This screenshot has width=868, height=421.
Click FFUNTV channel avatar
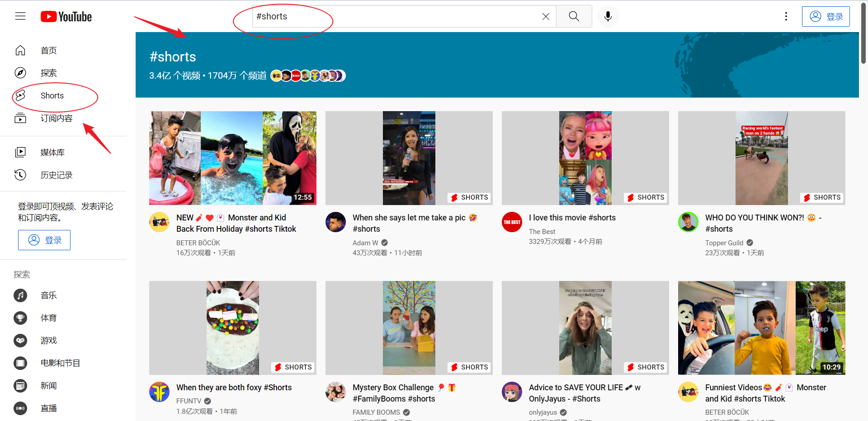click(x=160, y=392)
